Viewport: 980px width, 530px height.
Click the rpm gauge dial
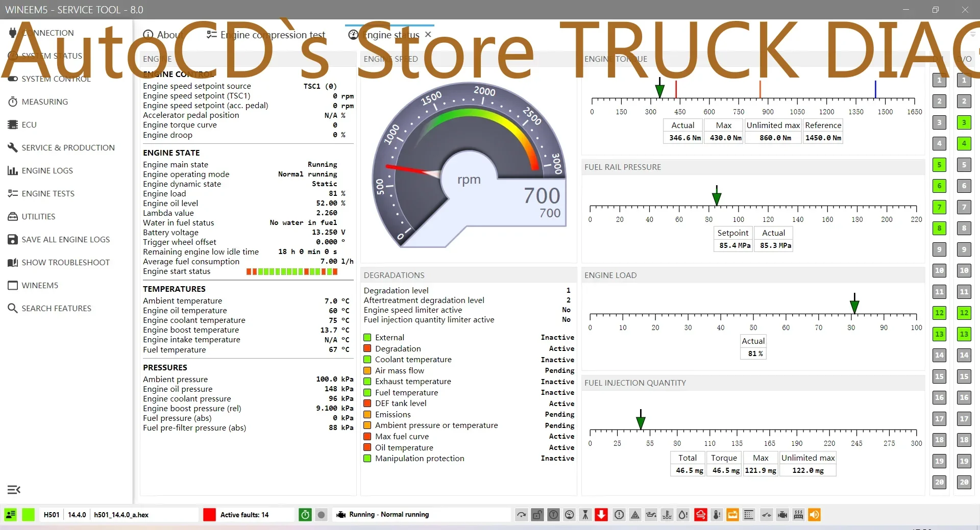[469, 166]
